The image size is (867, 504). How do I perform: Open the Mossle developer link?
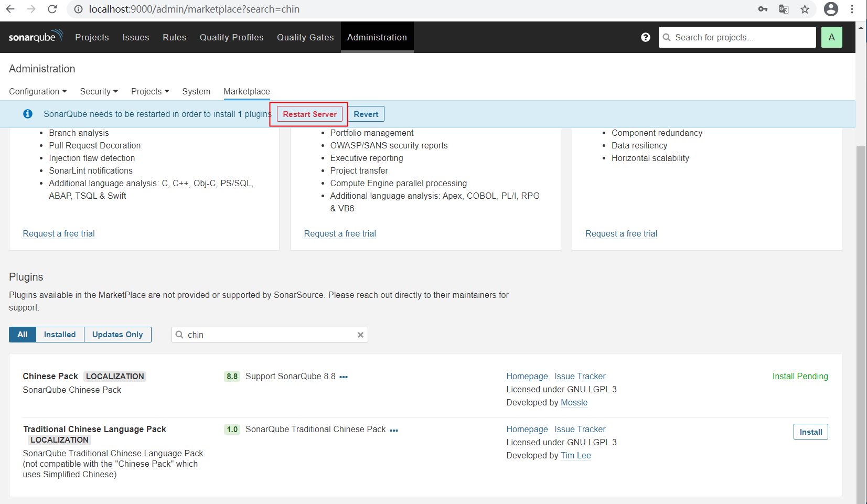tap(574, 402)
